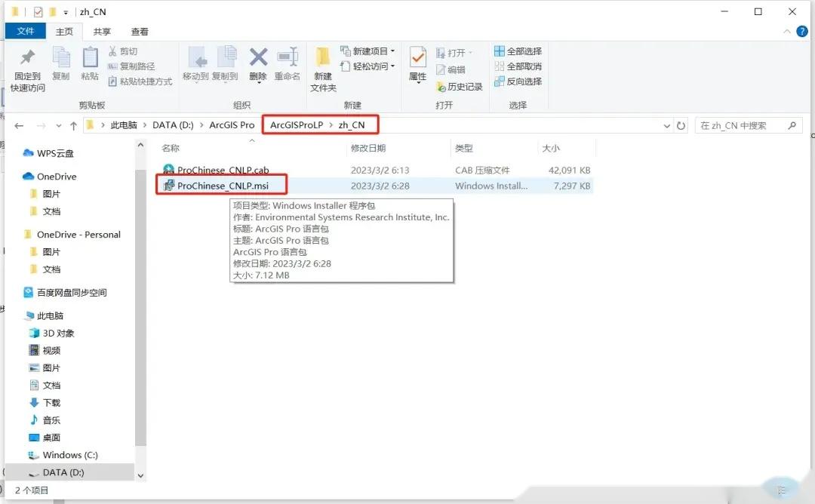815x504 pixels.
Task: Switch to the View (查看) tab
Action: tap(140, 32)
